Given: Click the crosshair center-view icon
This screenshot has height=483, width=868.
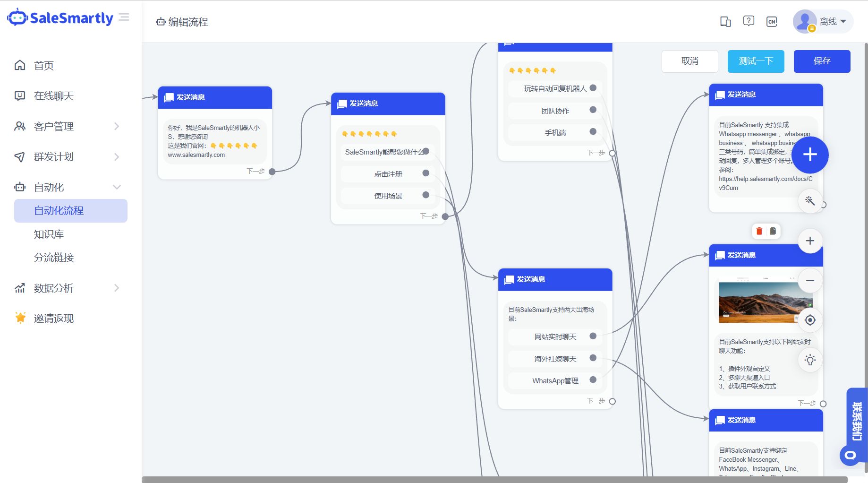Looking at the screenshot, I should click(810, 320).
